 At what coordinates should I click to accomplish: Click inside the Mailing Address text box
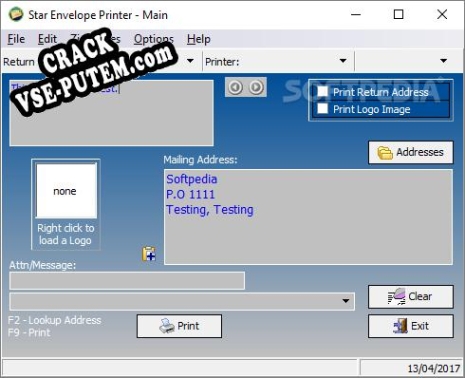point(308,217)
